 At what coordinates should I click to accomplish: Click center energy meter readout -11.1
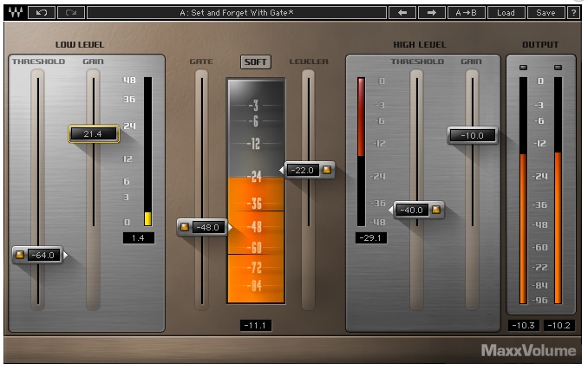pyautogui.click(x=255, y=325)
